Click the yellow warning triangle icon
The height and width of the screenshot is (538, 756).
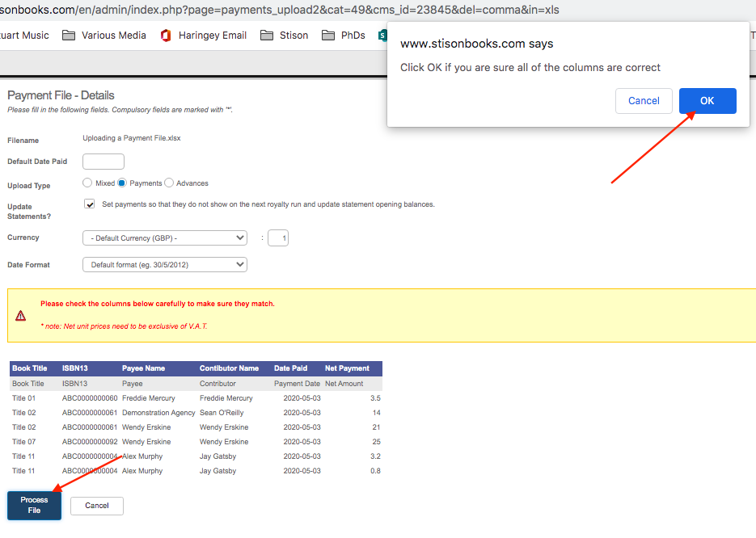[x=21, y=315]
